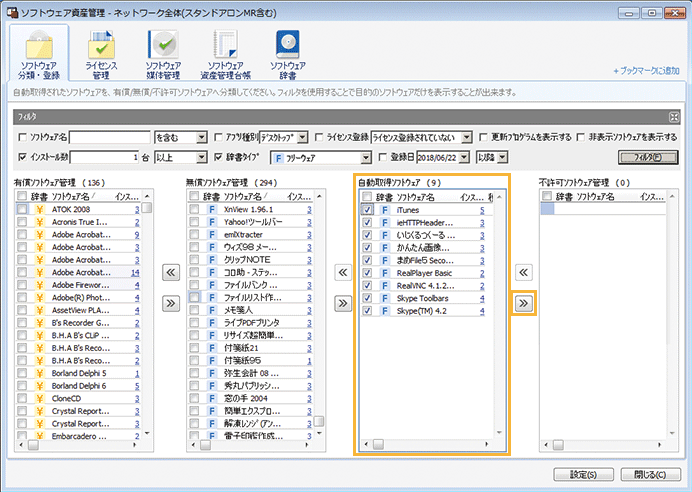
Task: Click the フィルタ(F) button
Action: (x=648, y=157)
